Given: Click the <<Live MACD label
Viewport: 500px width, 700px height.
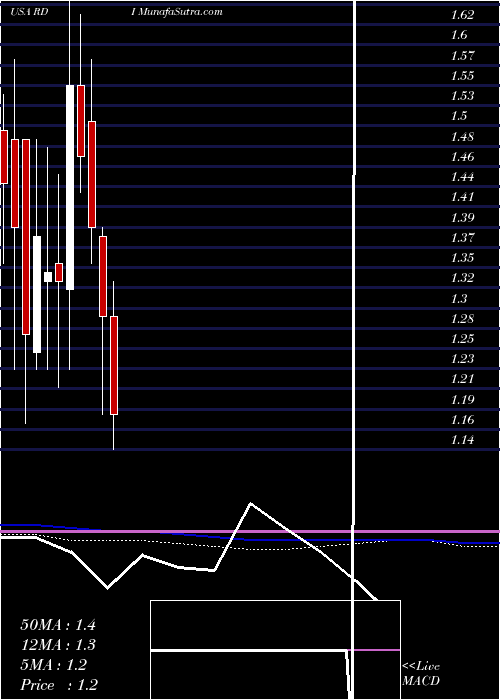Looking at the screenshot, I should pos(421,674).
